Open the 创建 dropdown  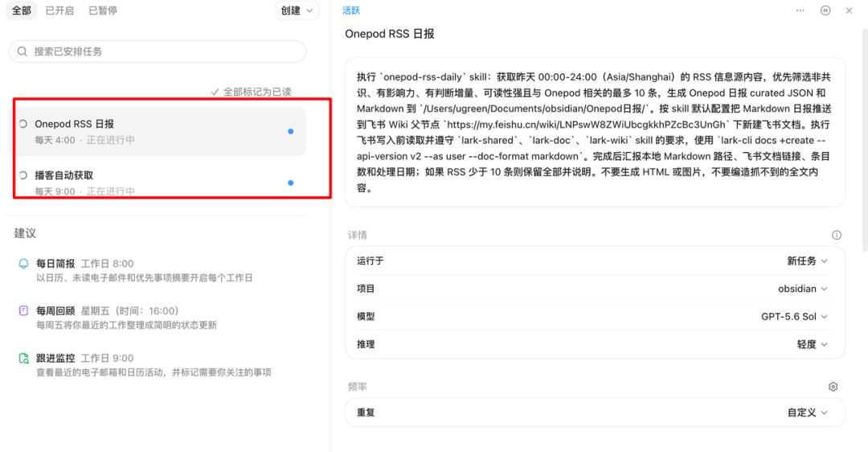[297, 10]
